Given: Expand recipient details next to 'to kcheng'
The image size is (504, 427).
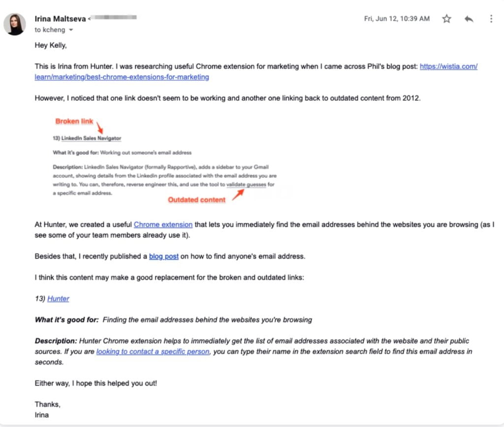Looking at the screenshot, I should coord(71,30).
